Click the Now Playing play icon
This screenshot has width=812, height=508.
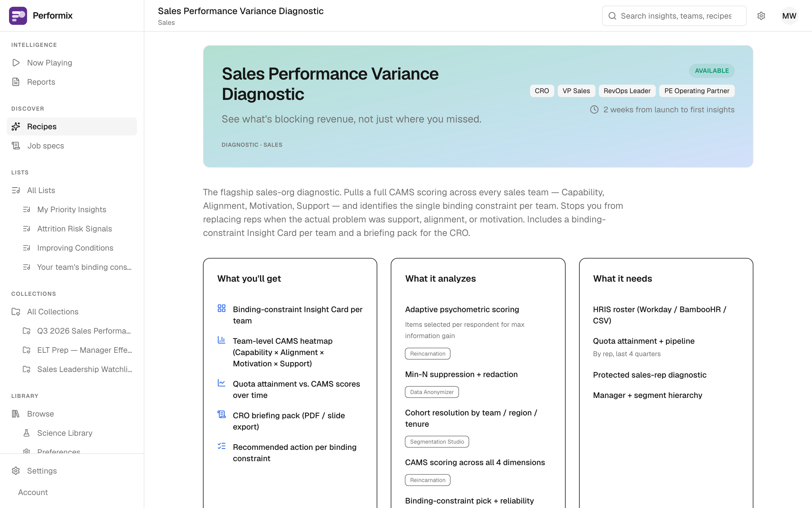pyautogui.click(x=16, y=63)
